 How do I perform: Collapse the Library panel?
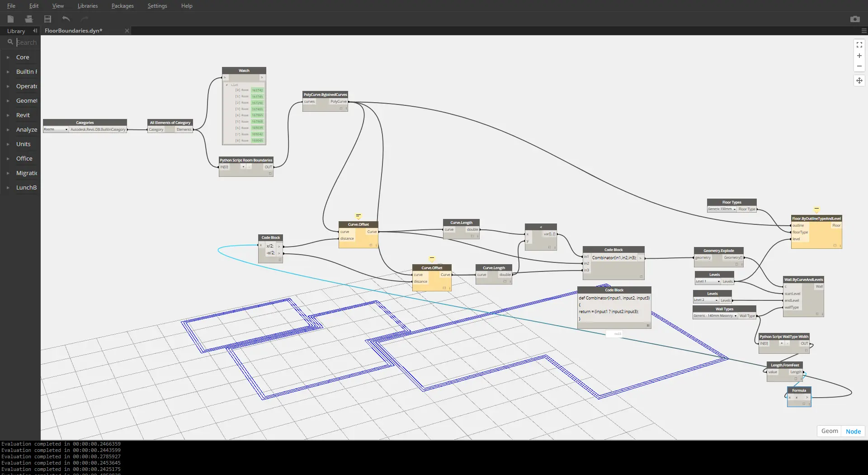[x=35, y=31]
